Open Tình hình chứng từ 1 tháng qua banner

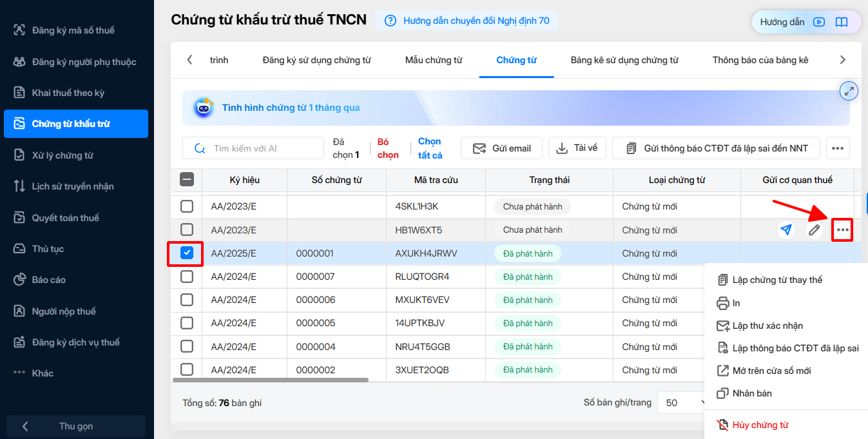pyautogui.click(x=516, y=108)
